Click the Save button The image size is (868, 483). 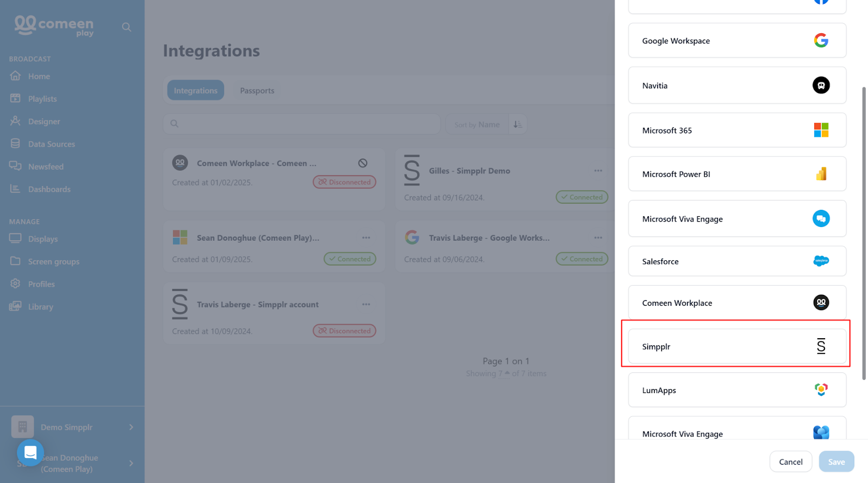pyautogui.click(x=836, y=462)
